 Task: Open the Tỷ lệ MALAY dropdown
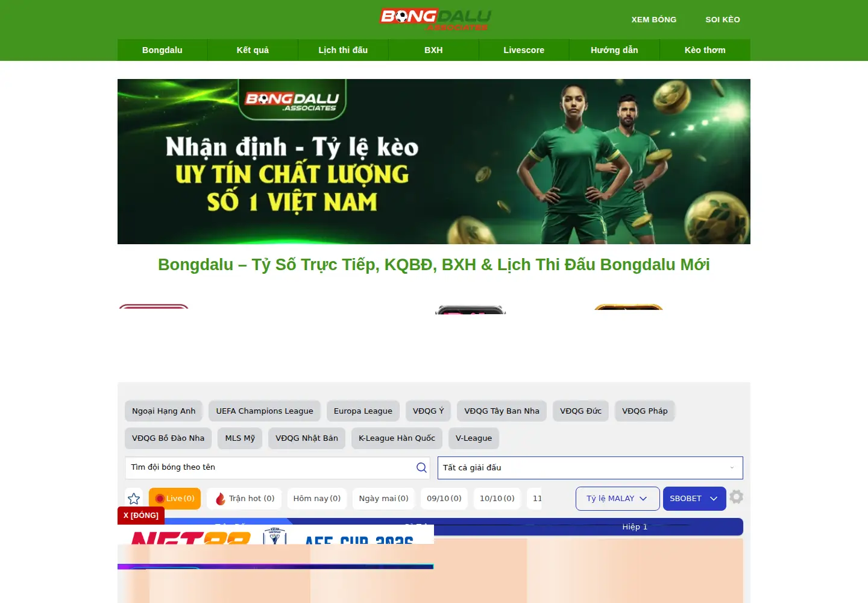point(617,499)
